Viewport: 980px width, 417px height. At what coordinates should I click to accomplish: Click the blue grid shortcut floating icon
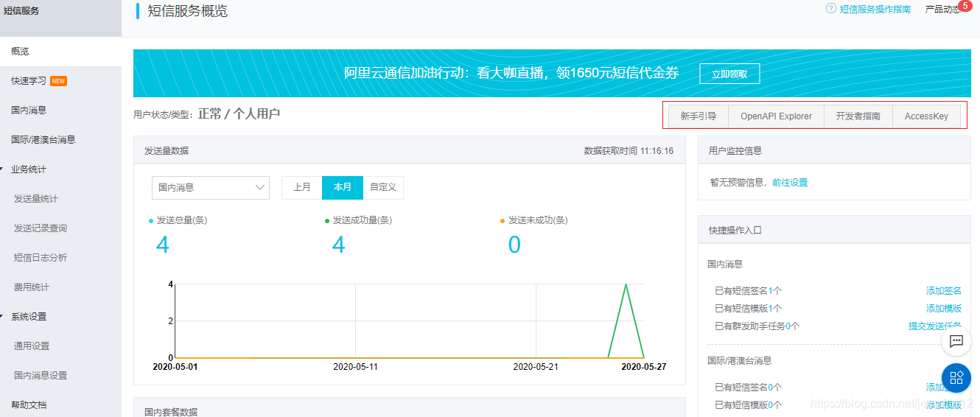click(956, 378)
